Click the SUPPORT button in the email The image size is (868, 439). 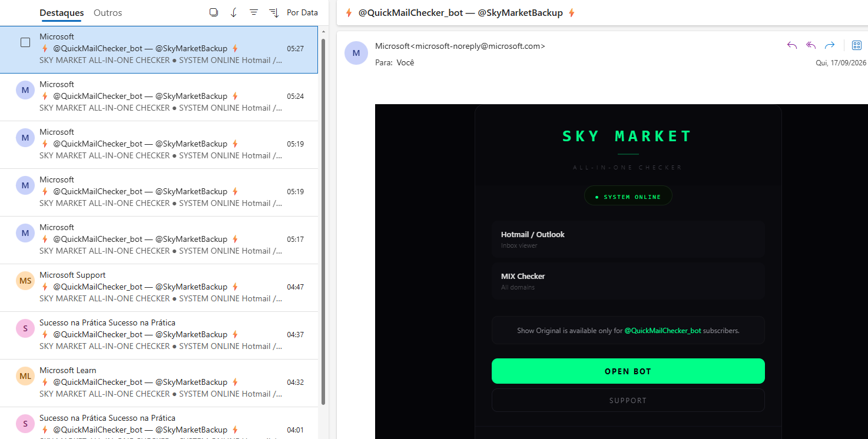[x=628, y=400]
